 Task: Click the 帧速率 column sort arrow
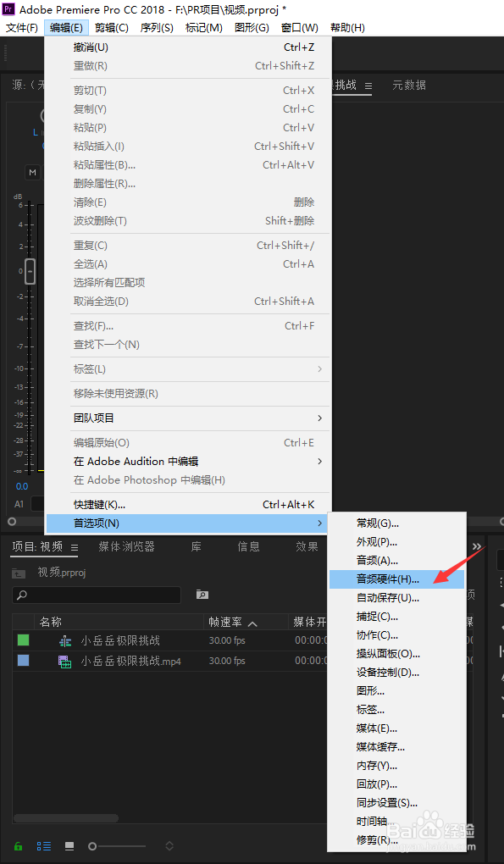[252, 623]
